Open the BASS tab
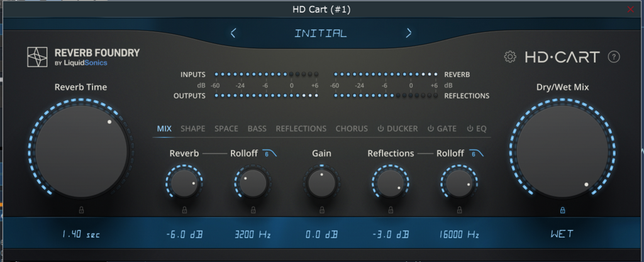This screenshot has height=262, width=644. click(257, 129)
